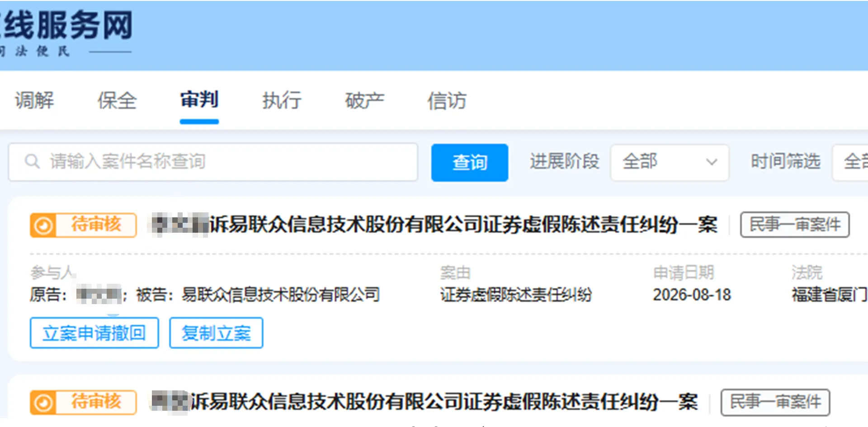The image size is (868, 427).
Task: Click the 待审核 status icon of first case
Action: (43, 225)
